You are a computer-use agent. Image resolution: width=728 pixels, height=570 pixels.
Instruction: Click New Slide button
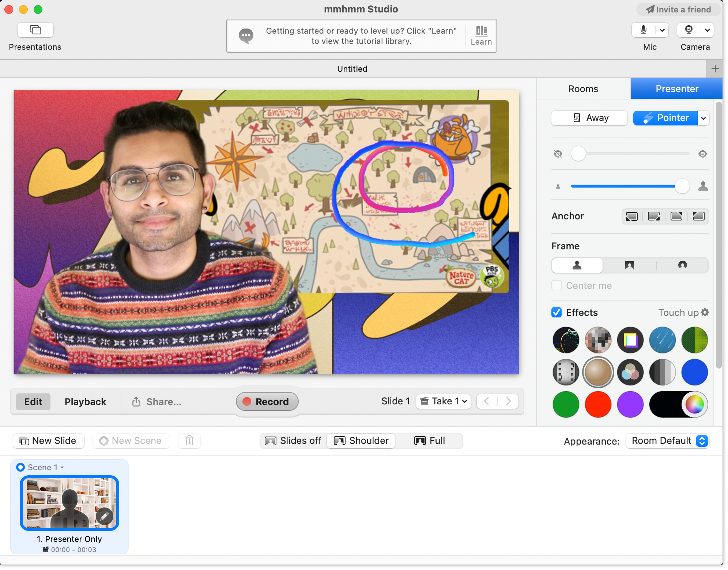point(49,441)
